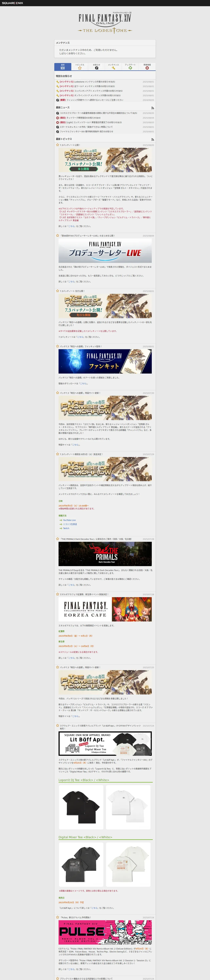Open the Lit Bäff Apt. apparel banner
Image resolution: width=210 pixels, height=980 pixels.
(105, 744)
